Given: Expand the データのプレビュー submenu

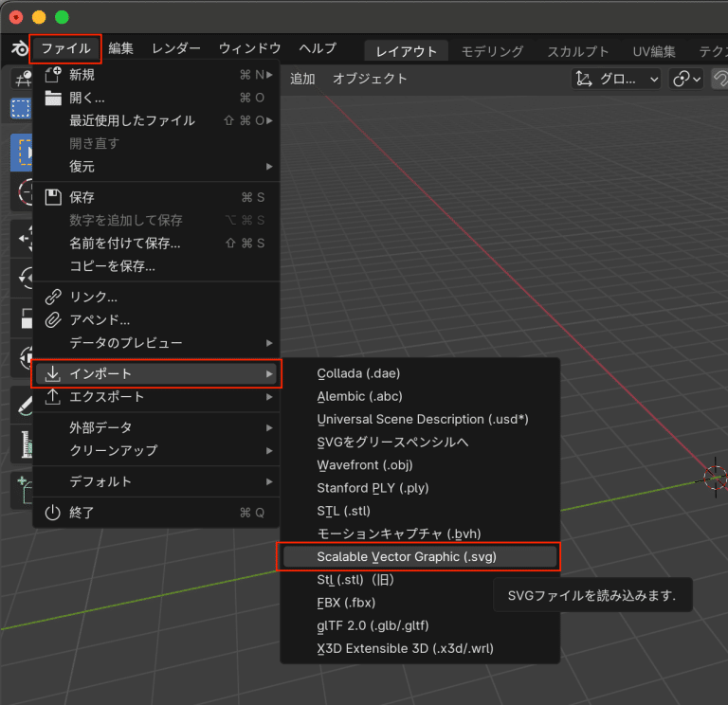Looking at the screenshot, I should pyautogui.click(x=156, y=343).
